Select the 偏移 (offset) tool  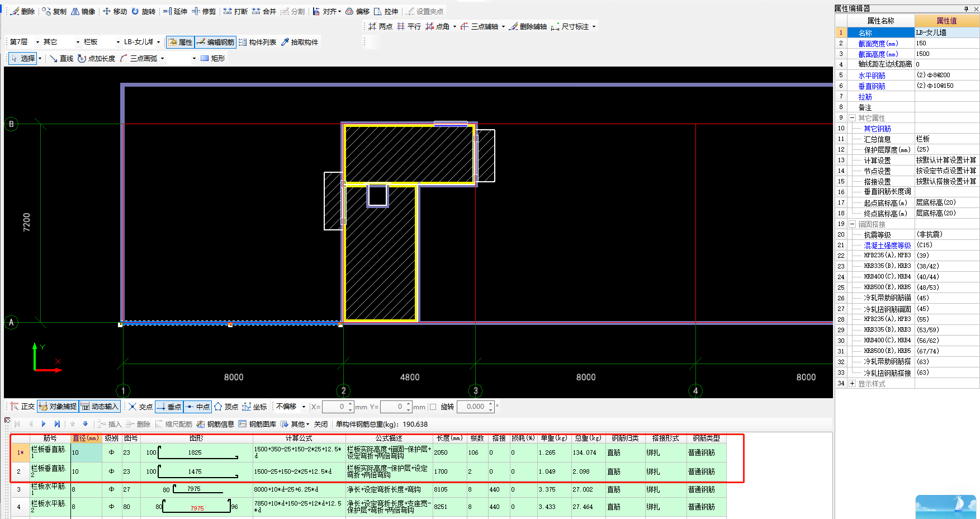pyautogui.click(x=357, y=11)
